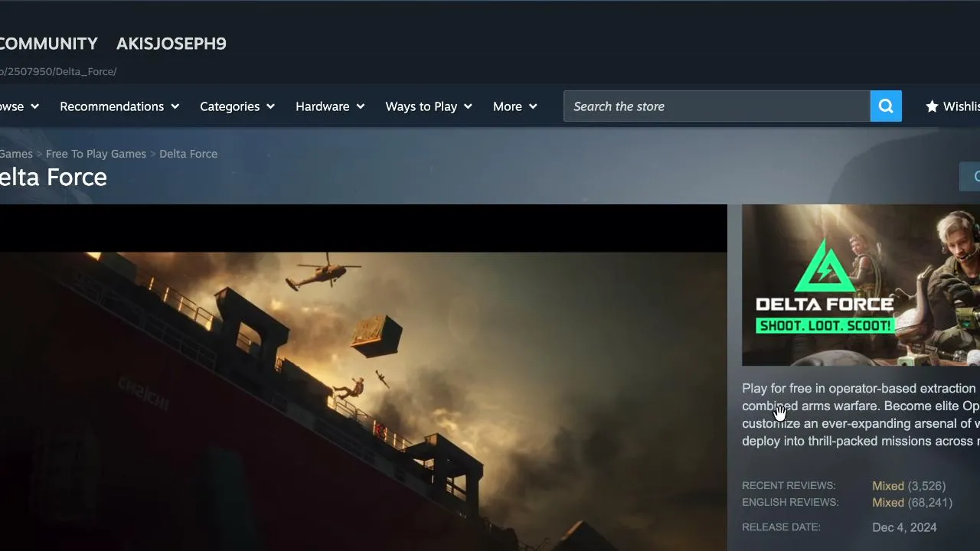Open Free To Play Games breadcrumb
This screenshot has height=551, width=980.
tap(96, 154)
